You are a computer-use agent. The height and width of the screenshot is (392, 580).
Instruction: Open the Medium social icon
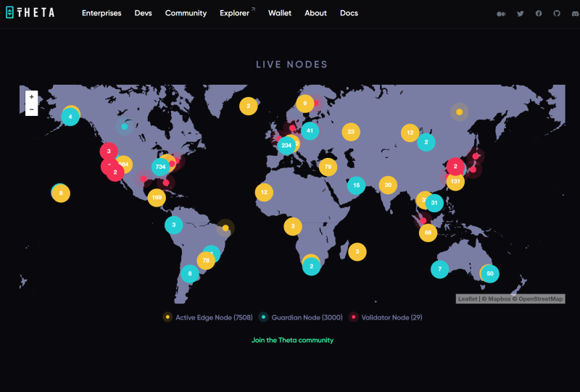(x=501, y=14)
